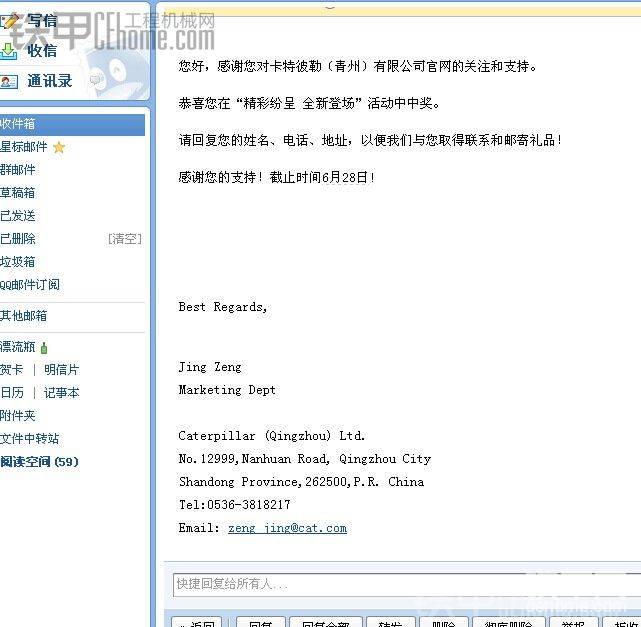Click the underlined date 6月28日
The width and height of the screenshot is (641, 627).
pos(344,177)
